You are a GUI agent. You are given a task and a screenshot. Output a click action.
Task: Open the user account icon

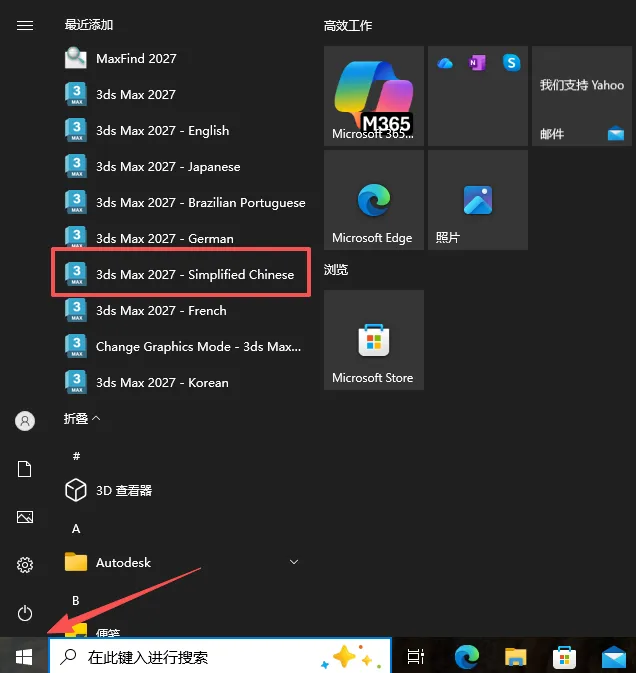[x=25, y=421]
